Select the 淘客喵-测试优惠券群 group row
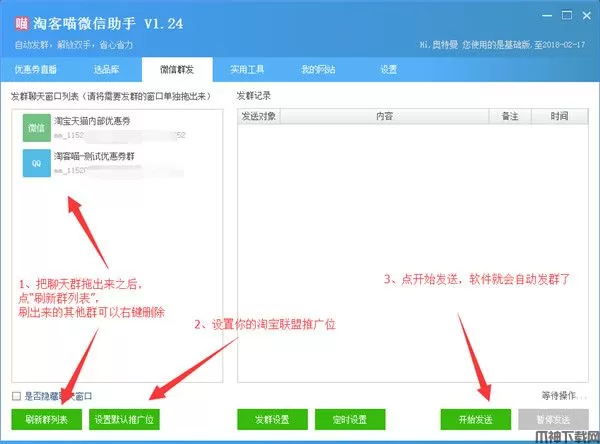 (117, 163)
